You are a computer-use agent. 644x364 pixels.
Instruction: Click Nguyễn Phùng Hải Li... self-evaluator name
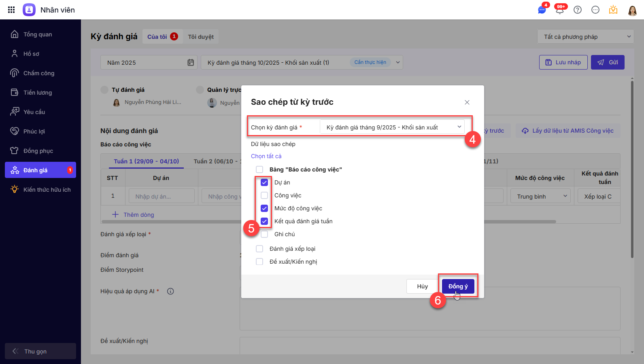[153, 102]
